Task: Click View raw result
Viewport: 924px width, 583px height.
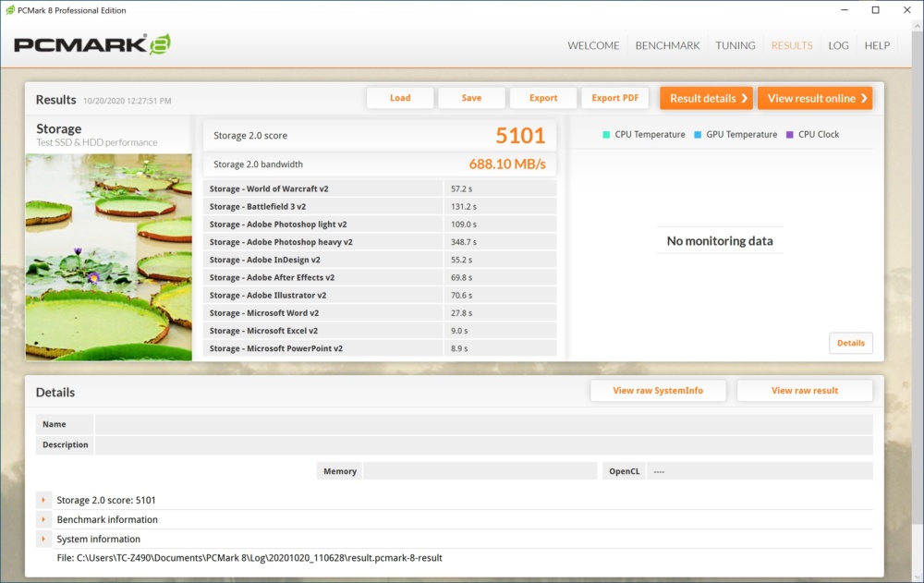Action: (805, 390)
